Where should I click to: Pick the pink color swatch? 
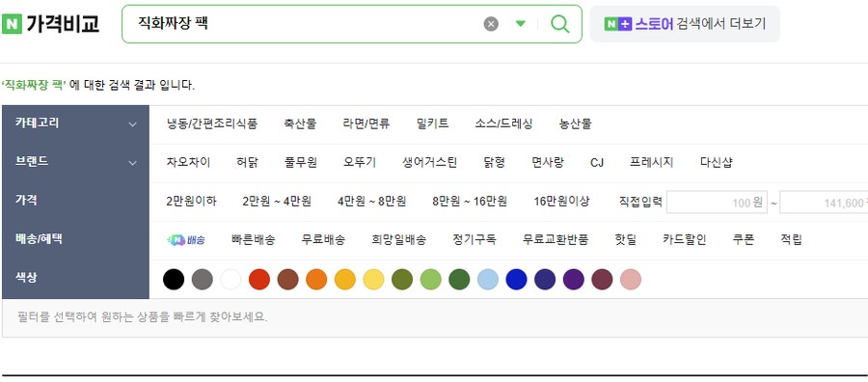(x=631, y=279)
